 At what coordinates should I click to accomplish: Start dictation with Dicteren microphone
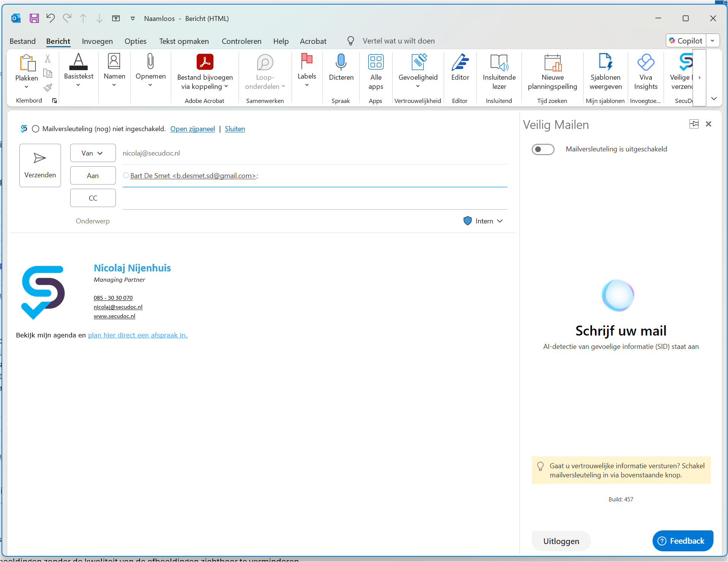tap(341, 67)
